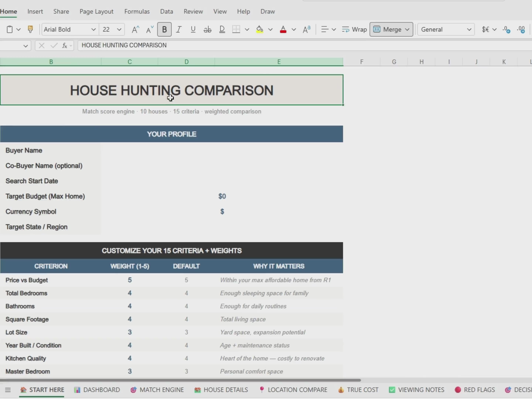Open the Paste options dropdown arrow
Image resolution: width=532 pixels, height=399 pixels.
click(x=18, y=30)
